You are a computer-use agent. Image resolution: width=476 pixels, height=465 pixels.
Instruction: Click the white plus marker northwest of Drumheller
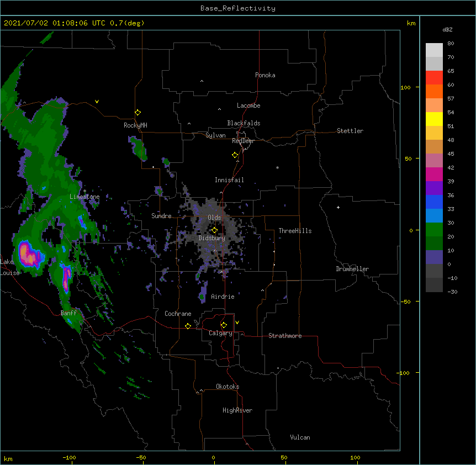[338, 207]
